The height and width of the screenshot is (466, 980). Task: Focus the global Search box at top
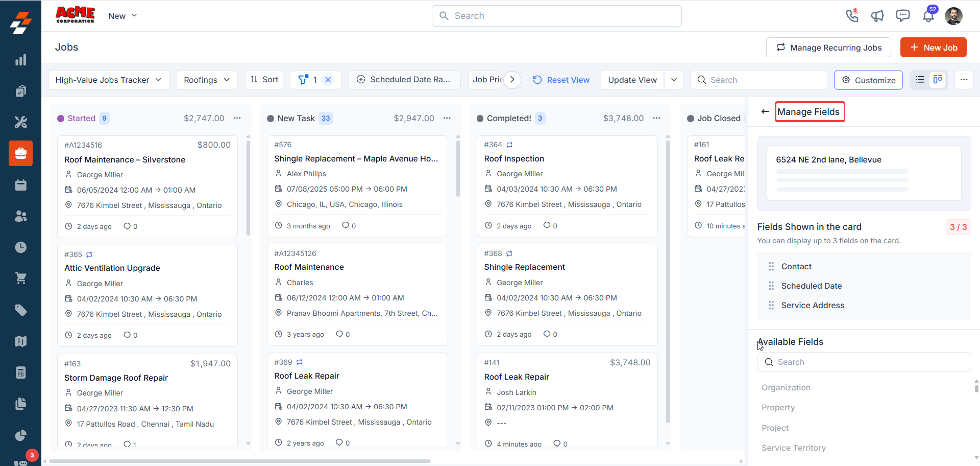(x=556, y=16)
